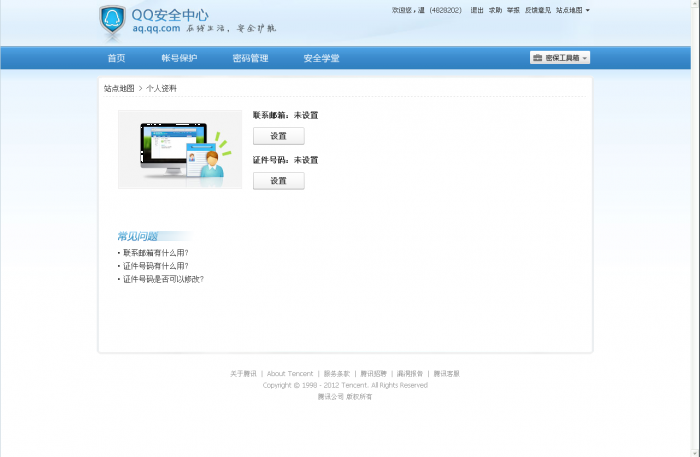Open About Tencent footer link
700x457 pixels.
pyautogui.click(x=290, y=374)
